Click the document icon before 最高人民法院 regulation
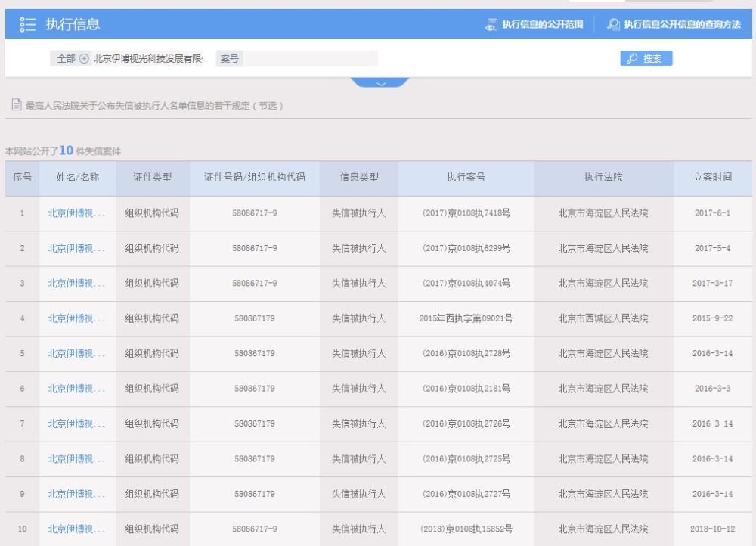 (16, 106)
